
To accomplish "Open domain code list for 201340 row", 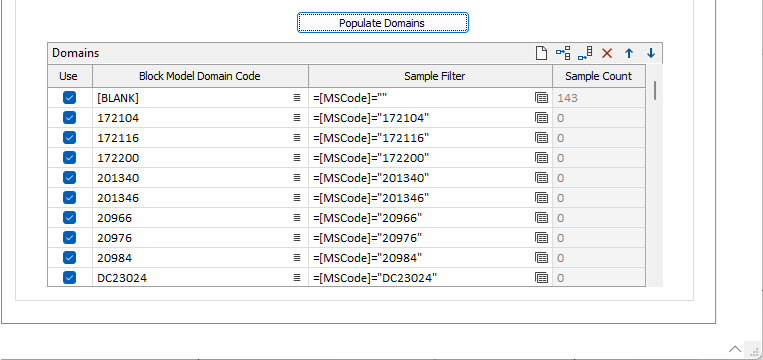I will click(x=297, y=178).
